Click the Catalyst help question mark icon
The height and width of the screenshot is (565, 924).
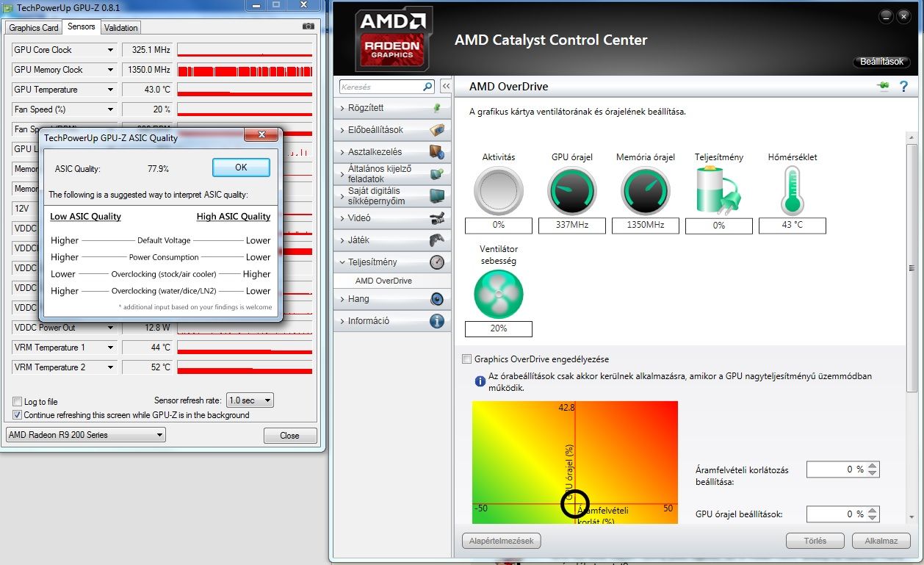pos(903,87)
